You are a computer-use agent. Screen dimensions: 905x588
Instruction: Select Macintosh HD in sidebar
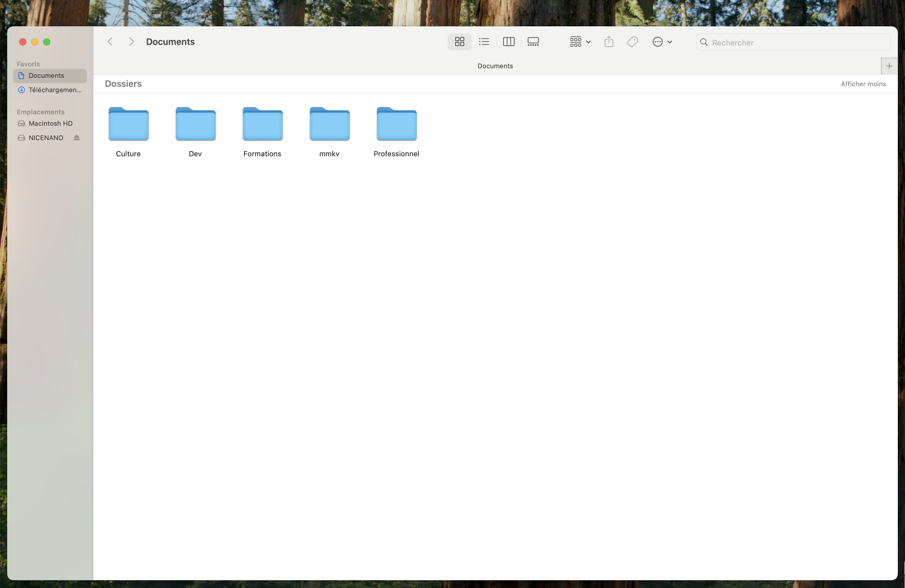coord(50,124)
